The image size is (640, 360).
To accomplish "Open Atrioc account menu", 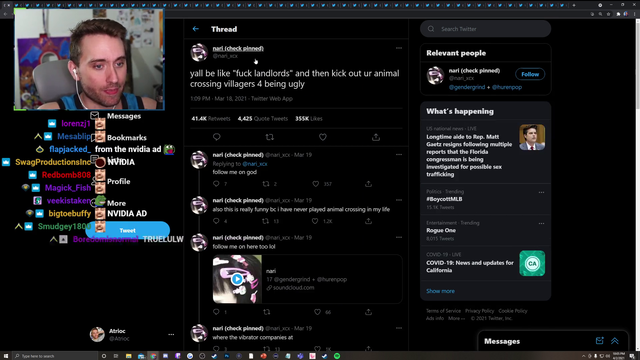I will 132,334.
